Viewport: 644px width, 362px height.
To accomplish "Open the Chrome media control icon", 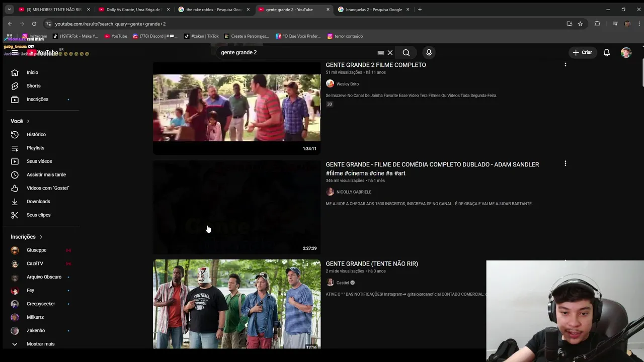I will 615,24.
